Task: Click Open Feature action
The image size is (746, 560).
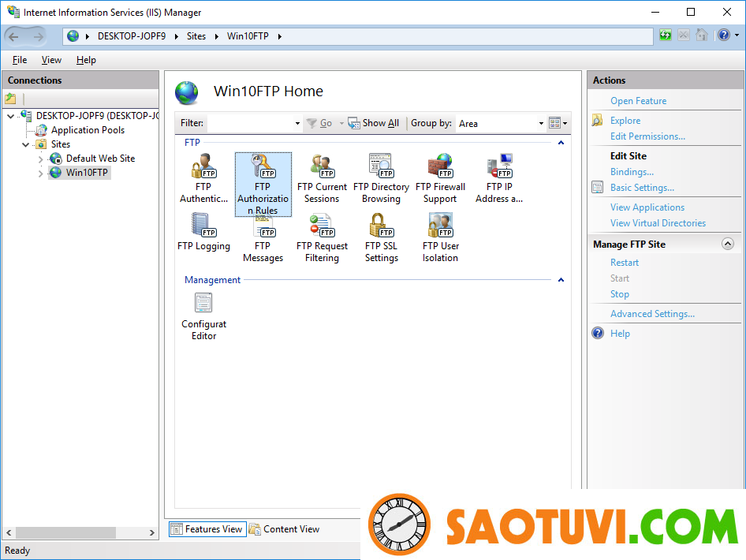Action: click(638, 101)
